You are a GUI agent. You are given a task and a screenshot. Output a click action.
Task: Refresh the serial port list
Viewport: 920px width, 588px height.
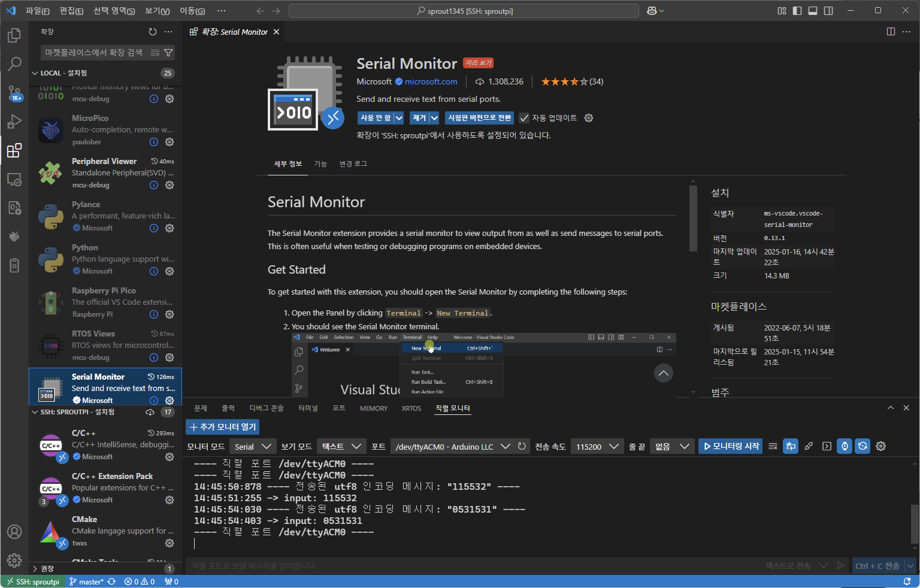click(x=522, y=446)
